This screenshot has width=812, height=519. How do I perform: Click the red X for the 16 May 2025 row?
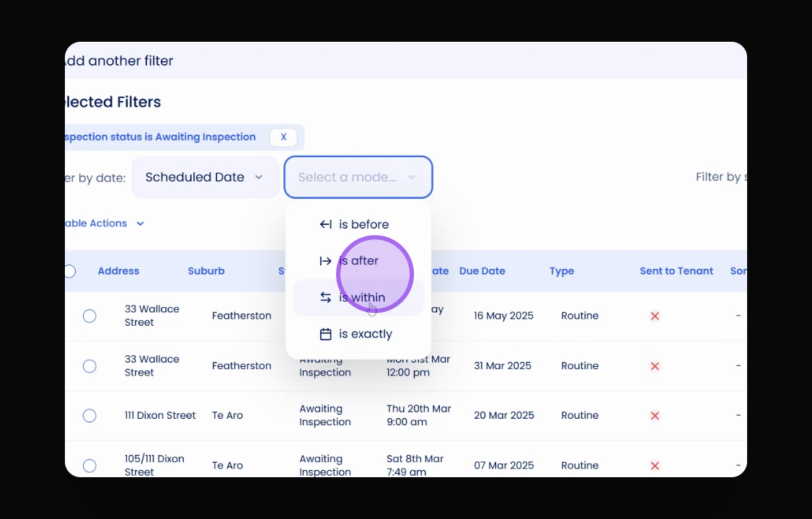pos(655,316)
